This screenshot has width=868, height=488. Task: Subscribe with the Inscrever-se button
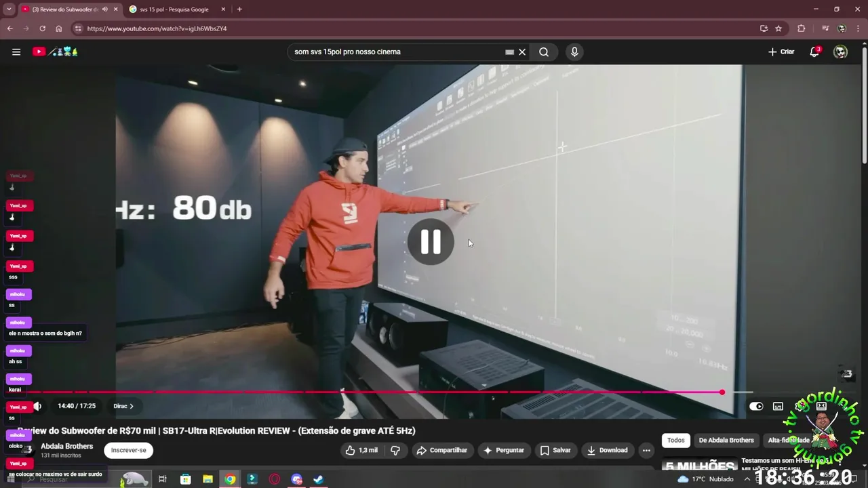(x=128, y=450)
